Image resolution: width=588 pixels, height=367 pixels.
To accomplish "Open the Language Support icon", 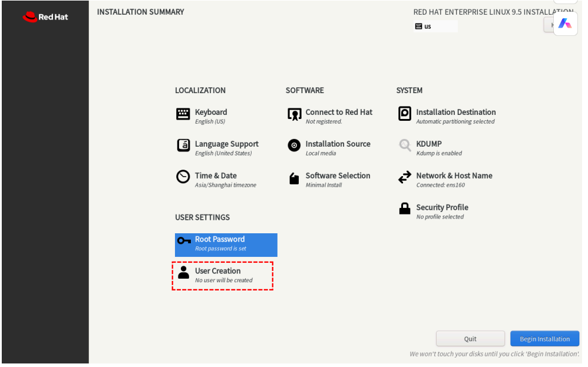I will [183, 146].
